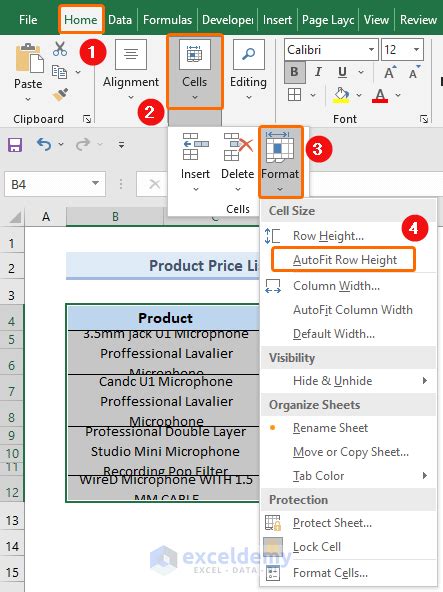Select the Format Painter brush icon
The image size is (443, 592).
click(x=60, y=95)
